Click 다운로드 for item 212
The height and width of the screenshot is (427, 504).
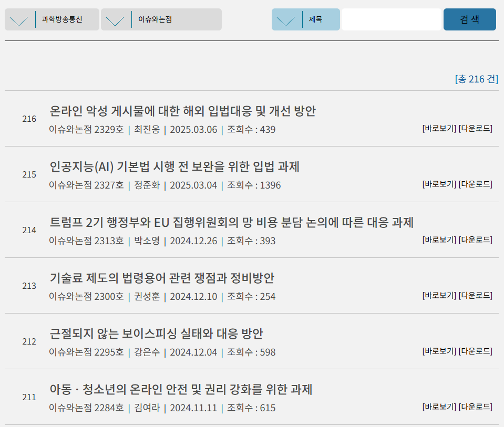pos(476,351)
